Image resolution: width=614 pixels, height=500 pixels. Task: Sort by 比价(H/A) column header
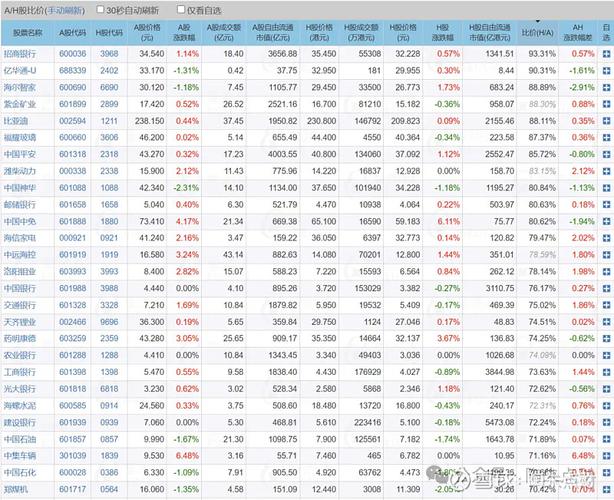[538, 33]
